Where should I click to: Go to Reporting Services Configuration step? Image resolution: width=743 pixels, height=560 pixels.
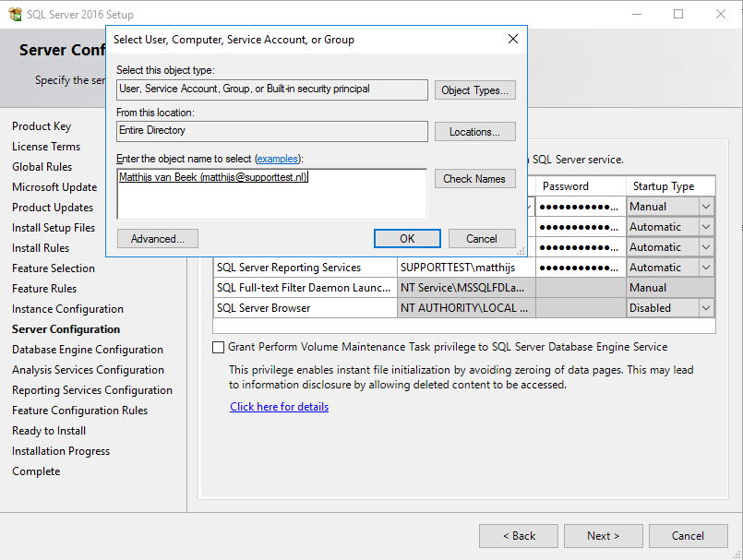point(92,390)
